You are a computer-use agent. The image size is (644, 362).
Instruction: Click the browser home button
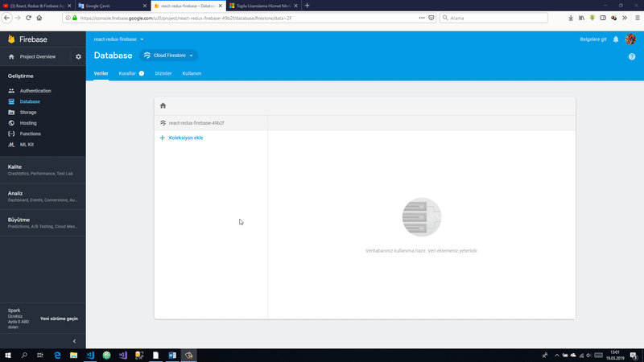coord(39,18)
